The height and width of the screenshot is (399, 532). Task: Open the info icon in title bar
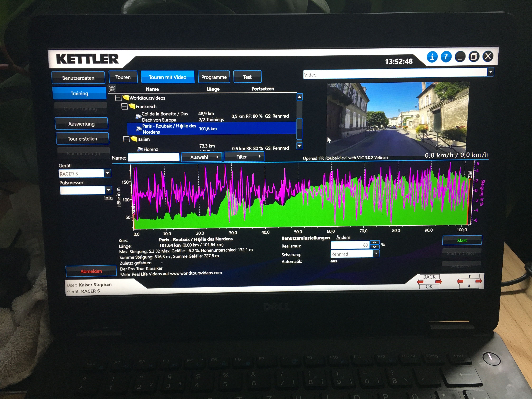(x=432, y=57)
